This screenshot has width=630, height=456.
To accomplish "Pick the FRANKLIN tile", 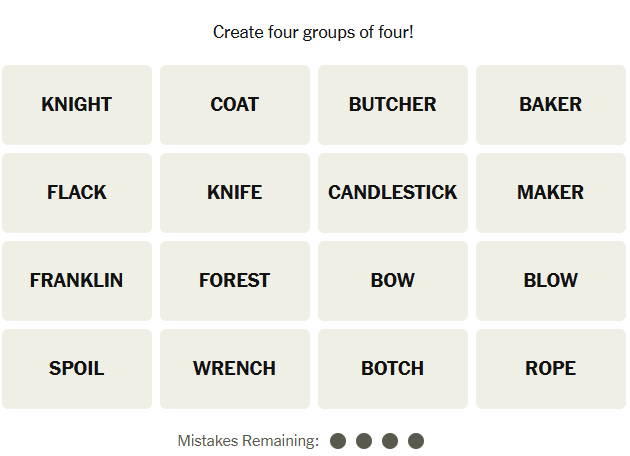I will (x=77, y=281).
